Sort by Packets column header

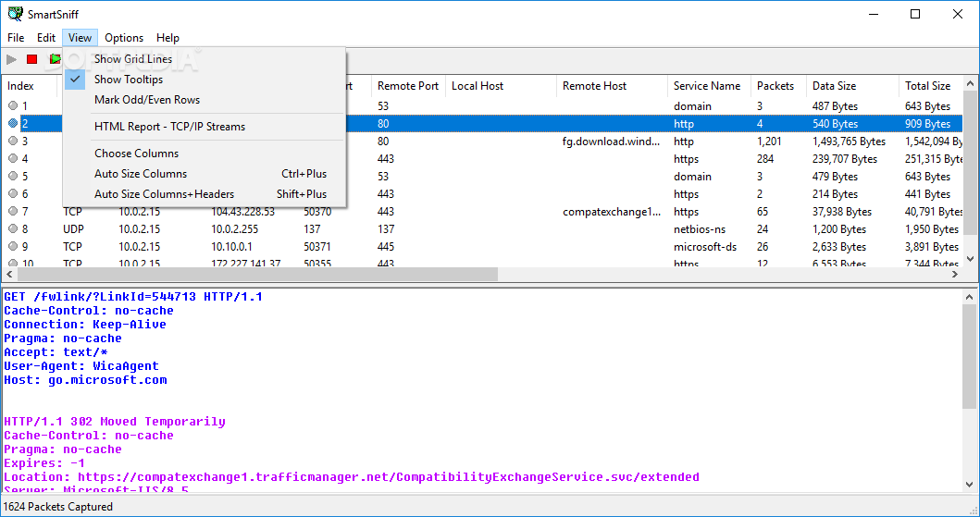[x=778, y=85]
